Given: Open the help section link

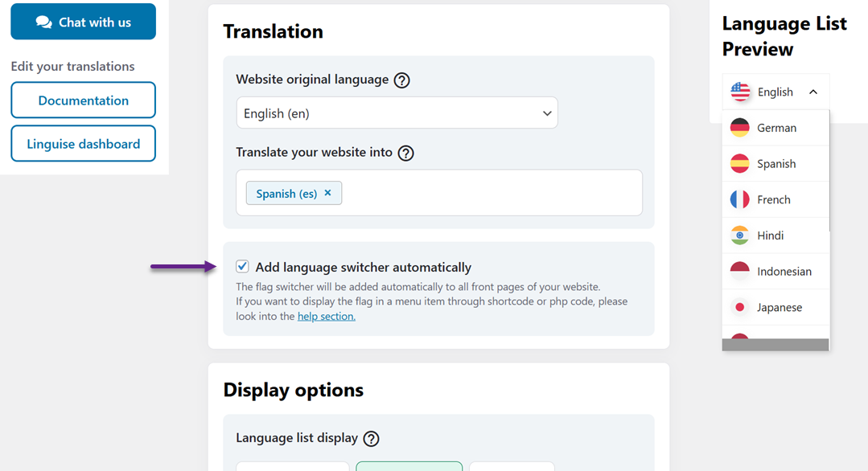Looking at the screenshot, I should [326, 317].
